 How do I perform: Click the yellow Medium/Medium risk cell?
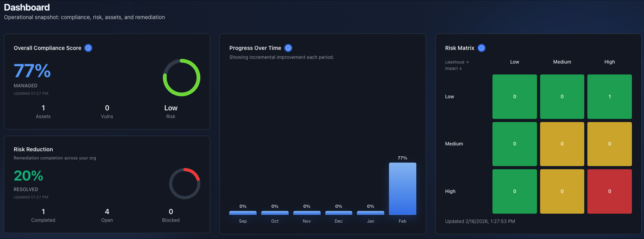coord(562,144)
